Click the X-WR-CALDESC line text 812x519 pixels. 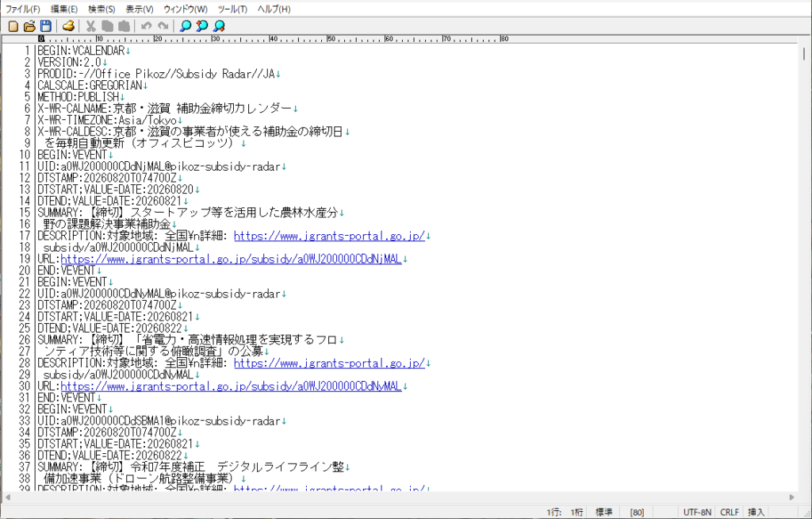coord(190,132)
